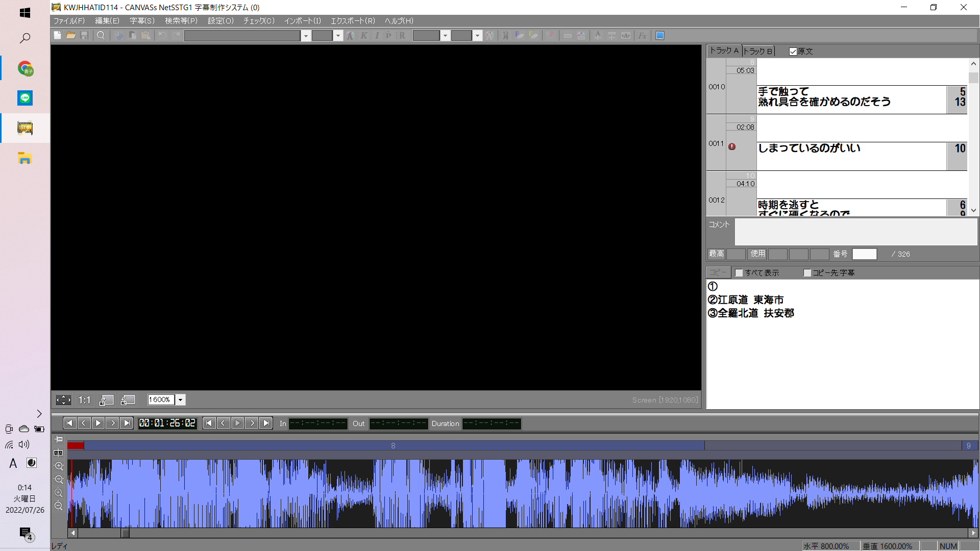Click the 最高 button
980x551 pixels.
click(716, 254)
